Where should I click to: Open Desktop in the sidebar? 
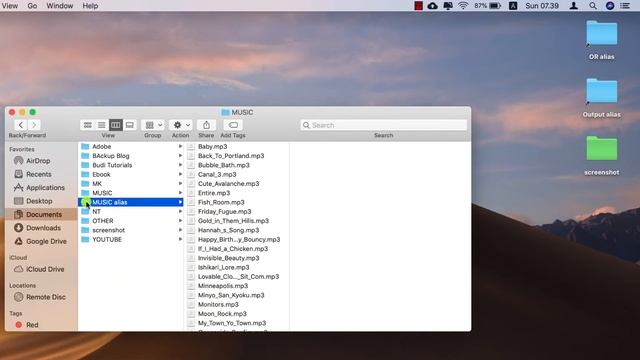coord(40,201)
